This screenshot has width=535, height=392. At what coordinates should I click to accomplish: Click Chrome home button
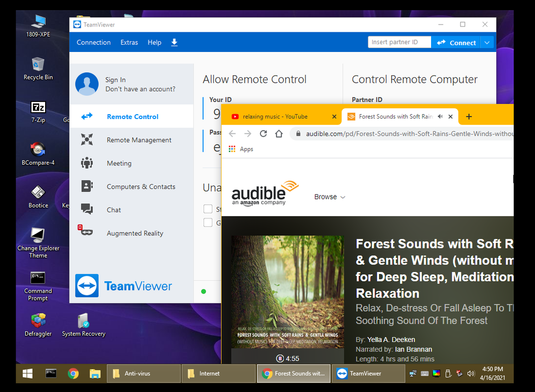[x=279, y=134]
